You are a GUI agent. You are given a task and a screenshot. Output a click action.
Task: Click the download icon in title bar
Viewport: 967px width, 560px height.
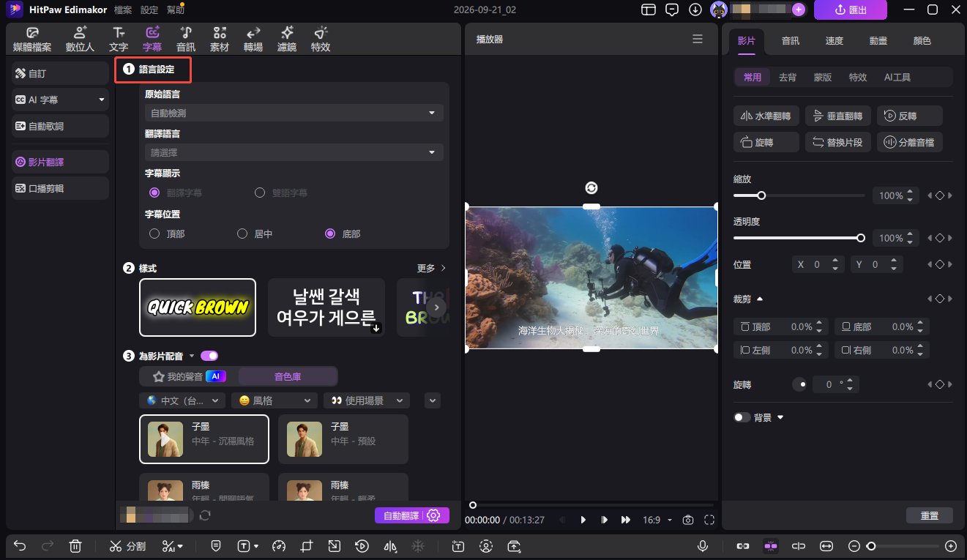(x=695, y=10)
